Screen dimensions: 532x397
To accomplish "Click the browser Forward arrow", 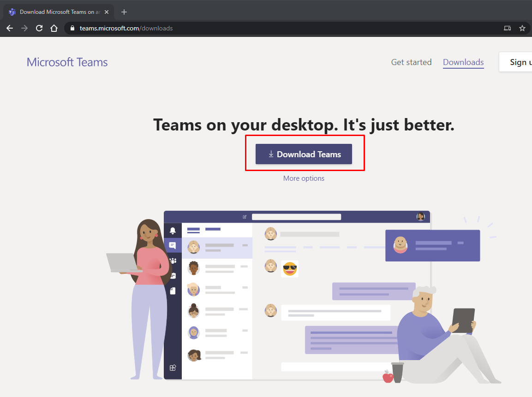I will pyautogui.click(x=24, y=28).
